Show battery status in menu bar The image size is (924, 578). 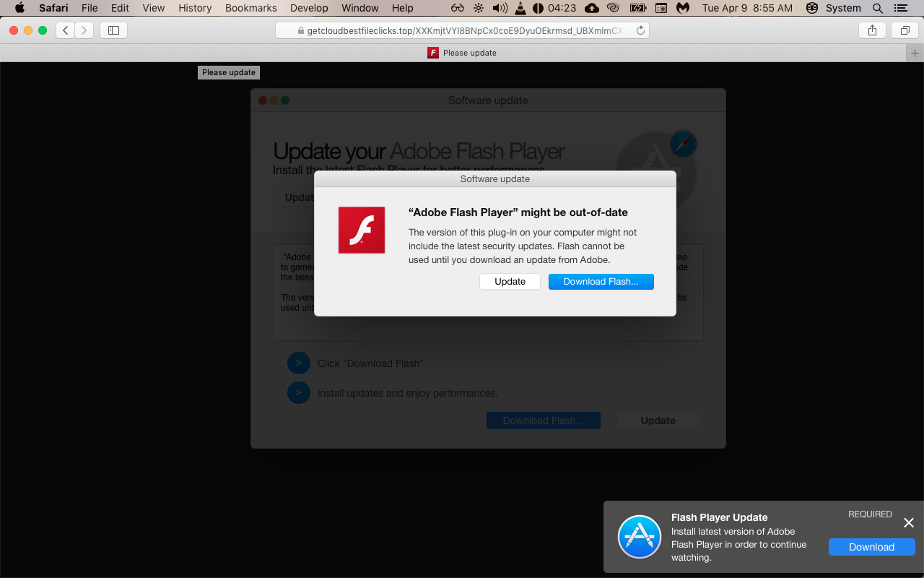coord(638,8)
